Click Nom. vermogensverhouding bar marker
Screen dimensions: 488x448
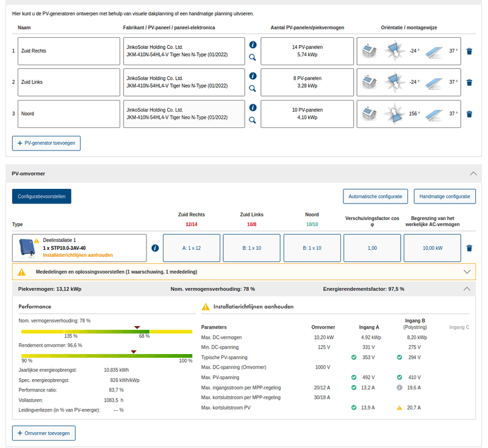click(137, 327)
